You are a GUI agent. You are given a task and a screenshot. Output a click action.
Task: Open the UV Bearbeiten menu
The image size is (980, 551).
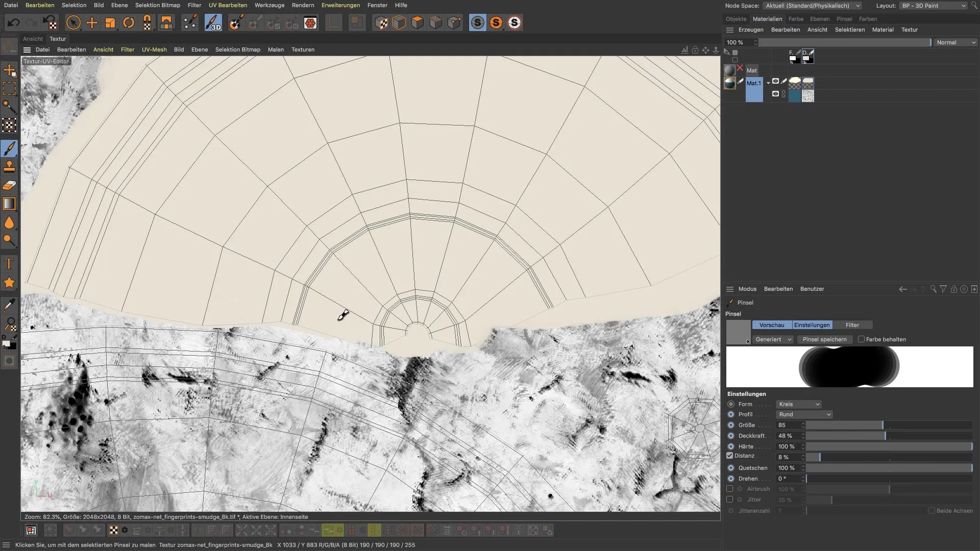click(228, 5)
